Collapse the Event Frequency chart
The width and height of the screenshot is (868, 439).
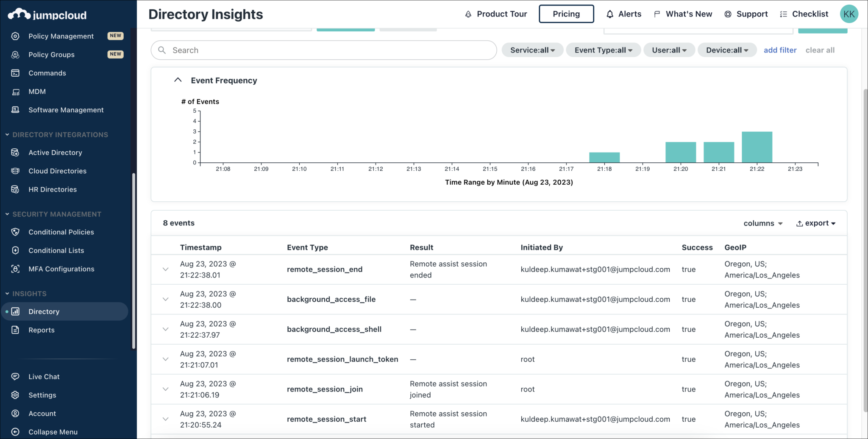click(178, 80)
